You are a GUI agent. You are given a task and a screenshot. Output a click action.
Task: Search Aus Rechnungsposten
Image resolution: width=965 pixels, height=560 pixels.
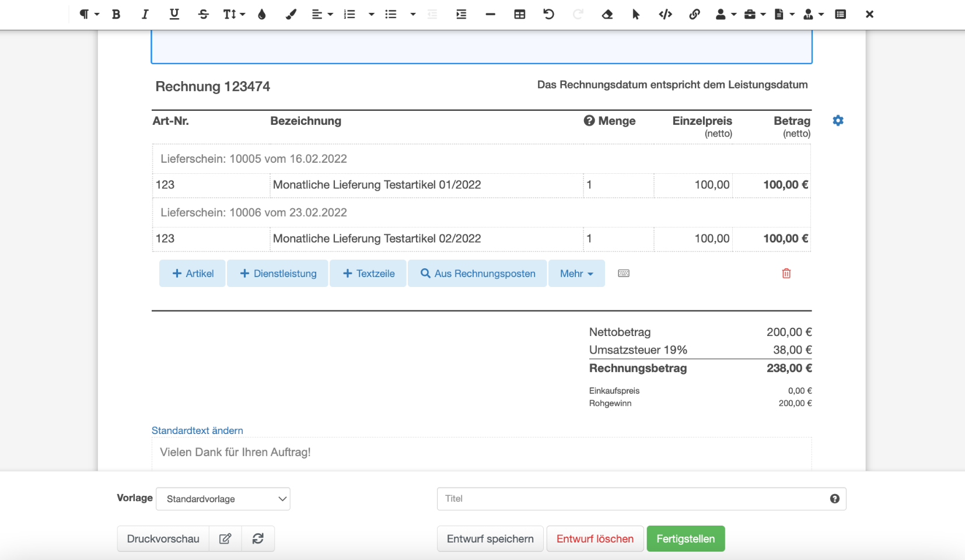pyautogui.click(x=477, y=274)
